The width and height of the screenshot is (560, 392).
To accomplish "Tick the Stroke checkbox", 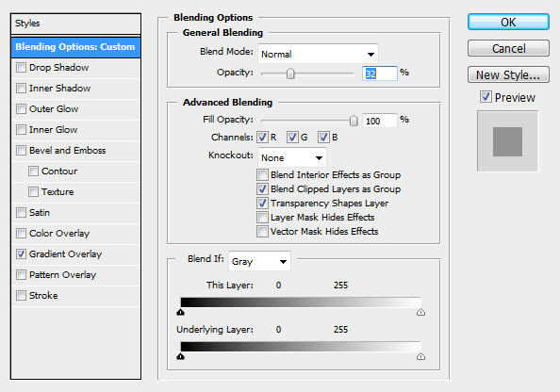I will [x=21, y=295].
